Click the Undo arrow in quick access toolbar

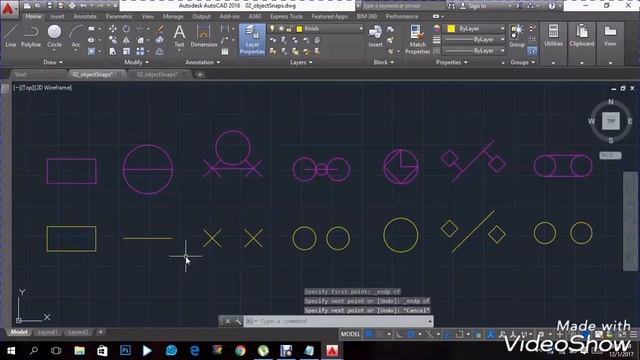tap(83, 6)
